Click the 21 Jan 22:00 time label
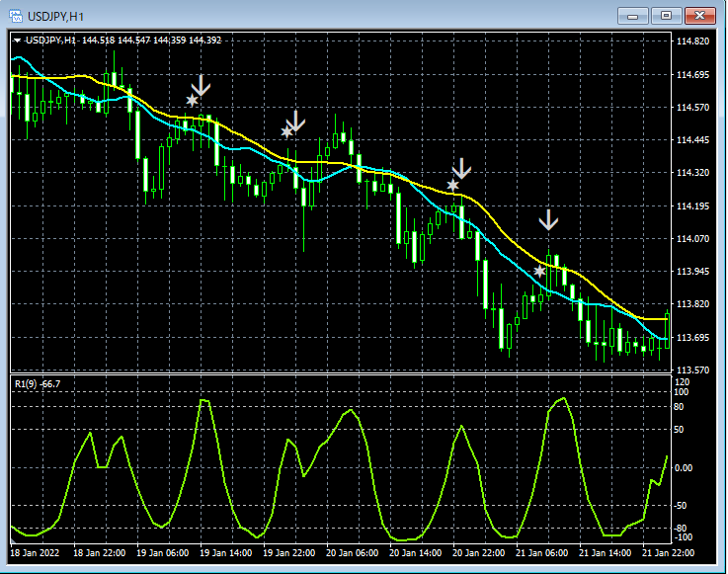728x574 pixels. [668, 553]
